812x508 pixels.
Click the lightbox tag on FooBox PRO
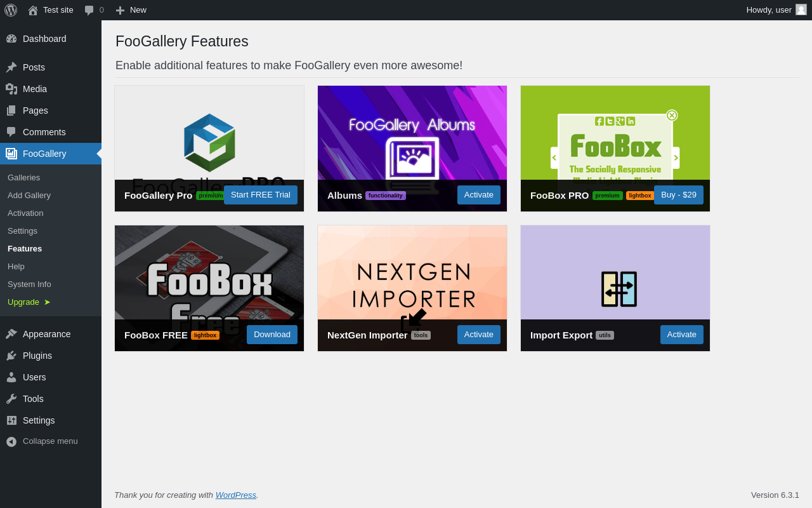click(640, 196)
